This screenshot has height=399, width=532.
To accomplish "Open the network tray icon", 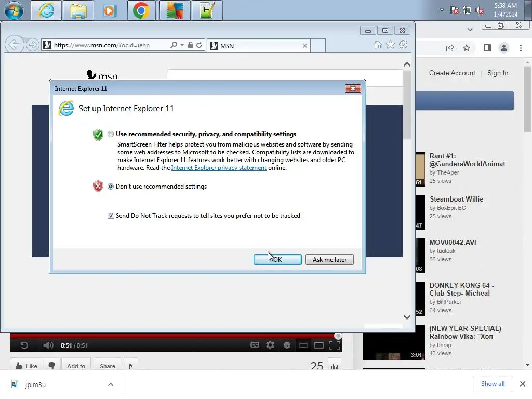I will (x=467, y=10).
